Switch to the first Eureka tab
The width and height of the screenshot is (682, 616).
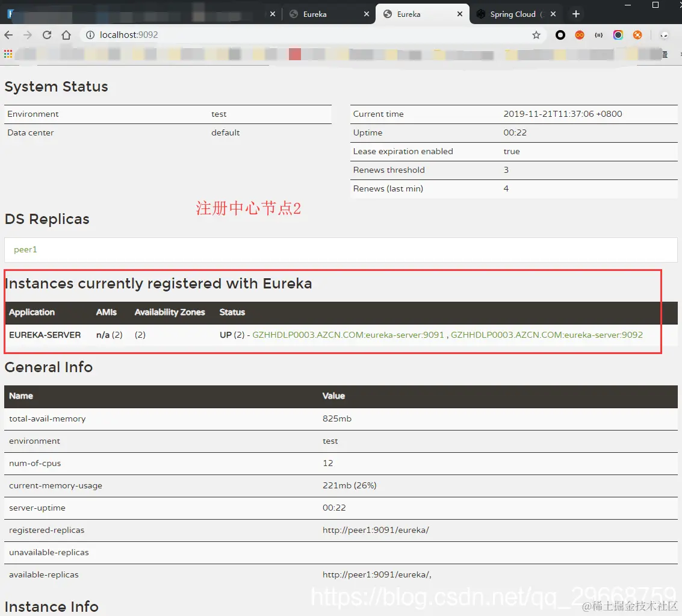tap(329, 14)
